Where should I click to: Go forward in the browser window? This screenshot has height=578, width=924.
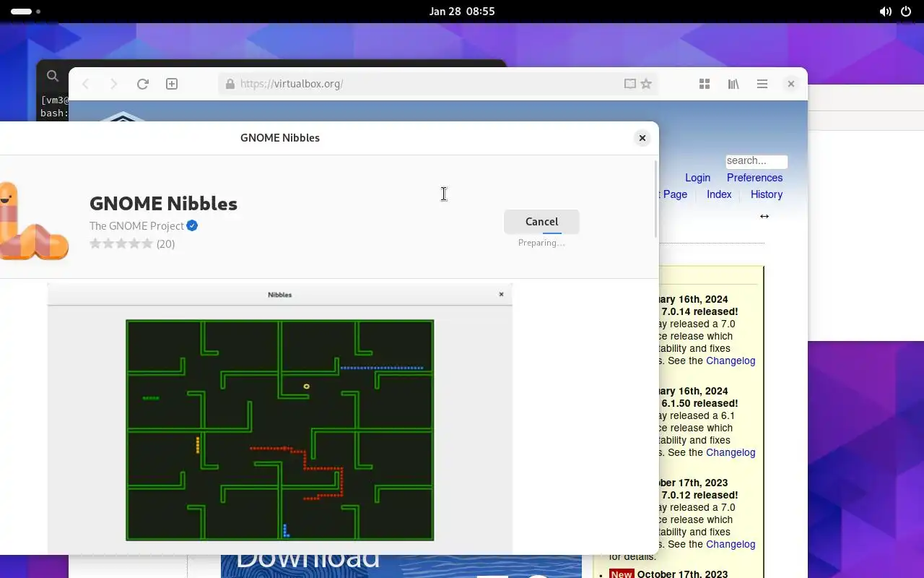point(113,84)
